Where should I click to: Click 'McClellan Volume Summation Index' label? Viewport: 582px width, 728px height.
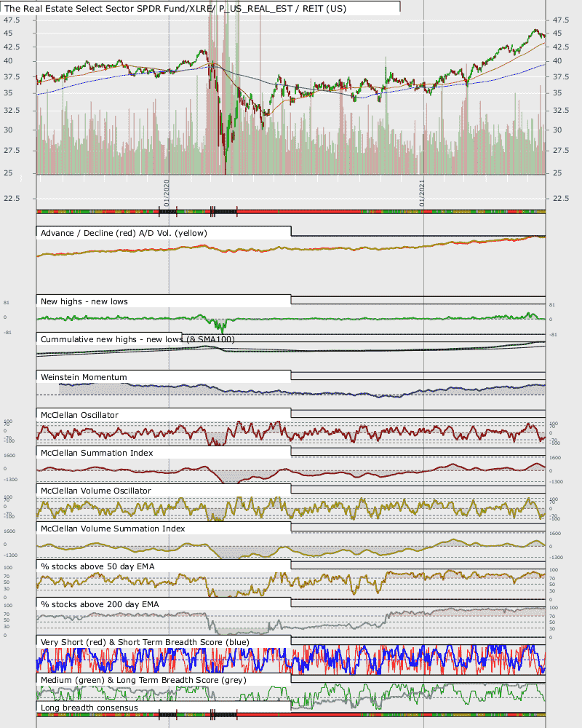[113, 529]
